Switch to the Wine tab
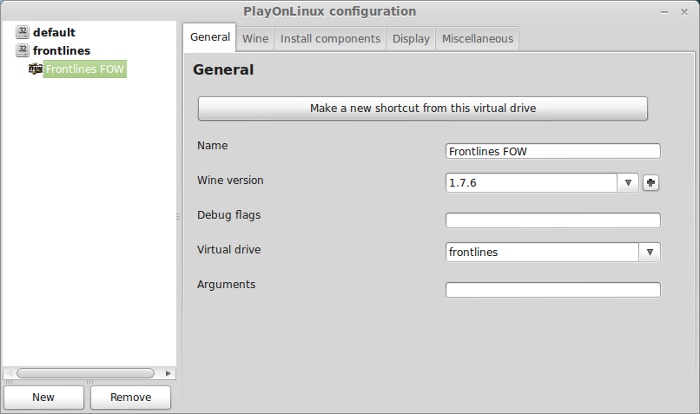Viewport: 700px width, 414px height. tap(255, 39)
